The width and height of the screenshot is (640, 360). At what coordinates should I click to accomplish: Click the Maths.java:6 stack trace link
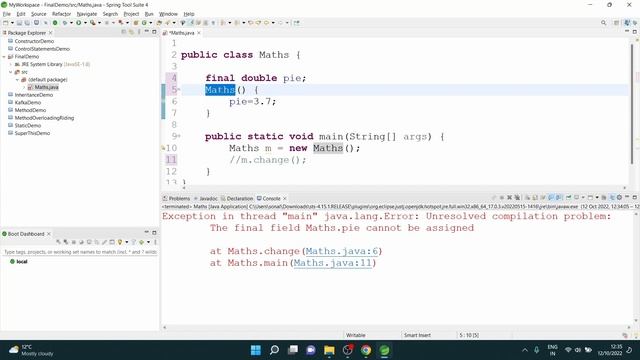pyautogui.click(x=342, y=251)
